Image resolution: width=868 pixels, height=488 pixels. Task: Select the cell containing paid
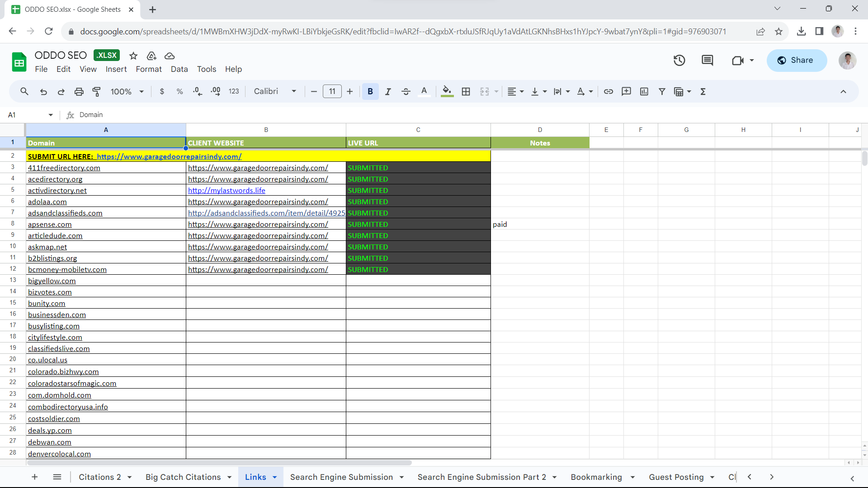click(540, 224)
